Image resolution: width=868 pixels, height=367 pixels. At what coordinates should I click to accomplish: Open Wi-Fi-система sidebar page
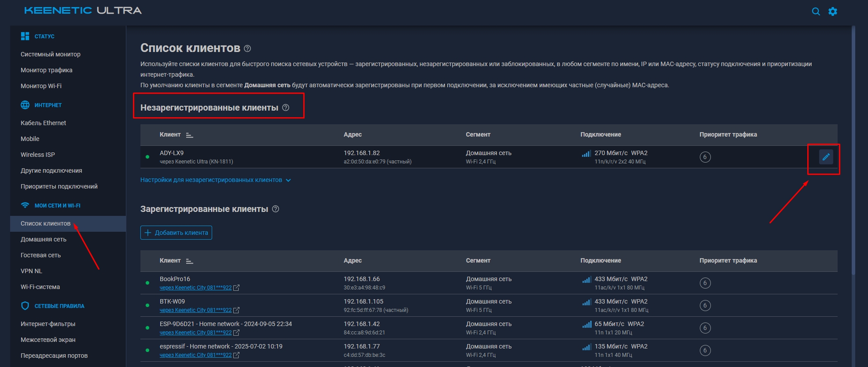40,287
